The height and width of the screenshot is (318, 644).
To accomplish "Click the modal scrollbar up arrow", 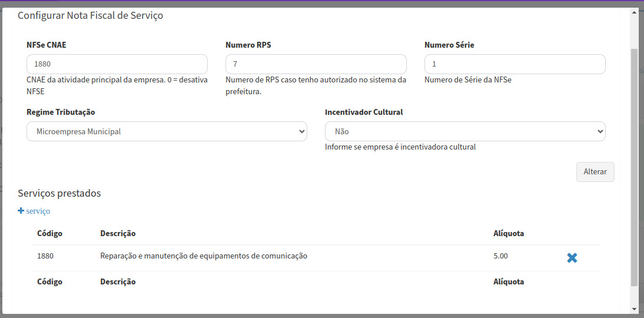I will 634,12.
